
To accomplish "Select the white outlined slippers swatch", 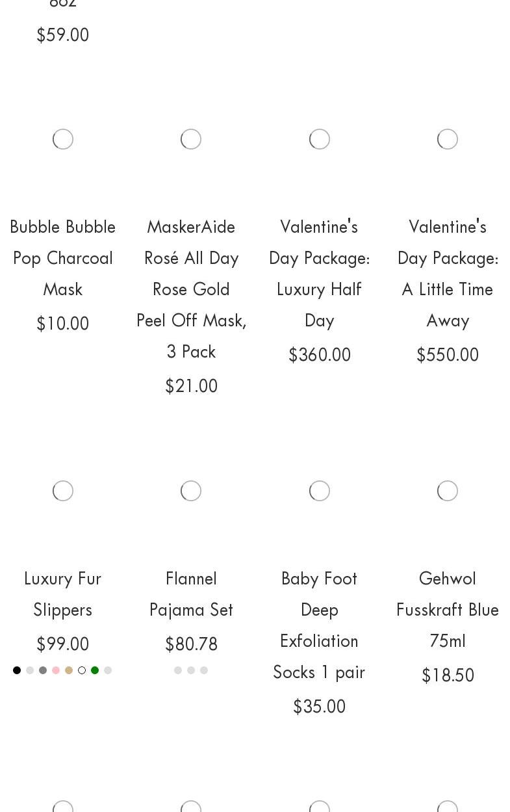I will 82,670.
